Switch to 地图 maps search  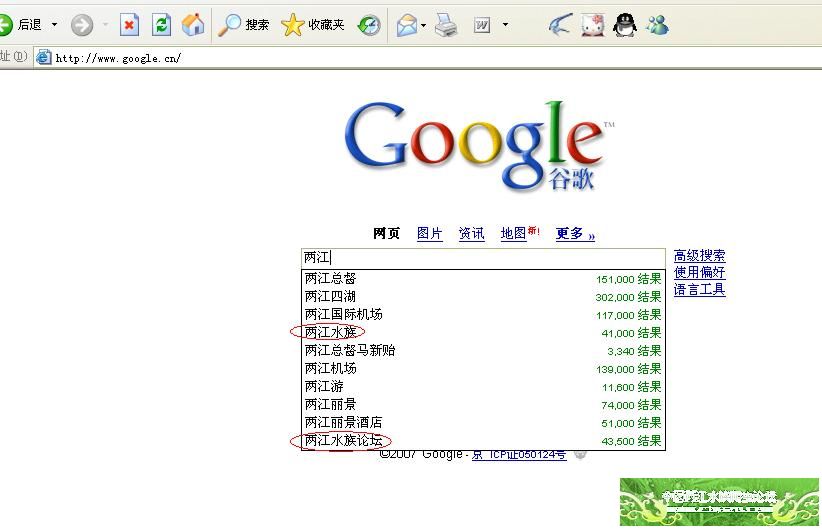[x=513, y=233]
